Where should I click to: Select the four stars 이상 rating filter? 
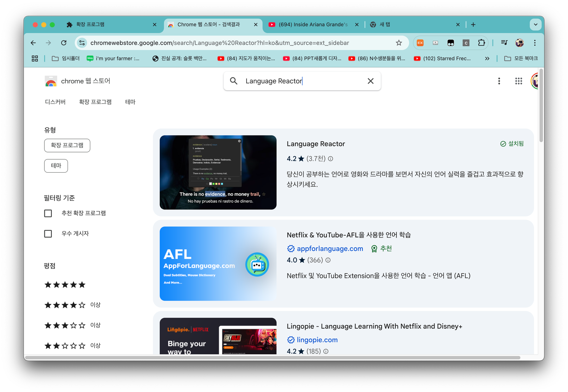click(x=72, y=305)
